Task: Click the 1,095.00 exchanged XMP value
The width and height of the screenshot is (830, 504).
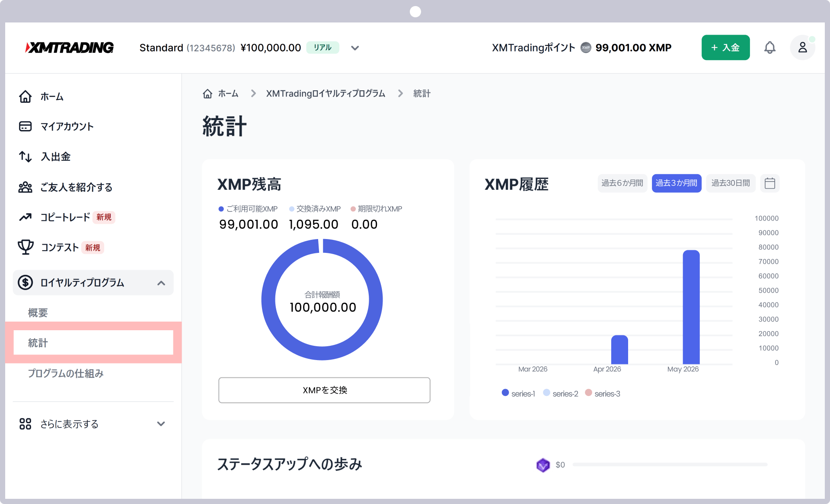Action: [x=313, y=224]
